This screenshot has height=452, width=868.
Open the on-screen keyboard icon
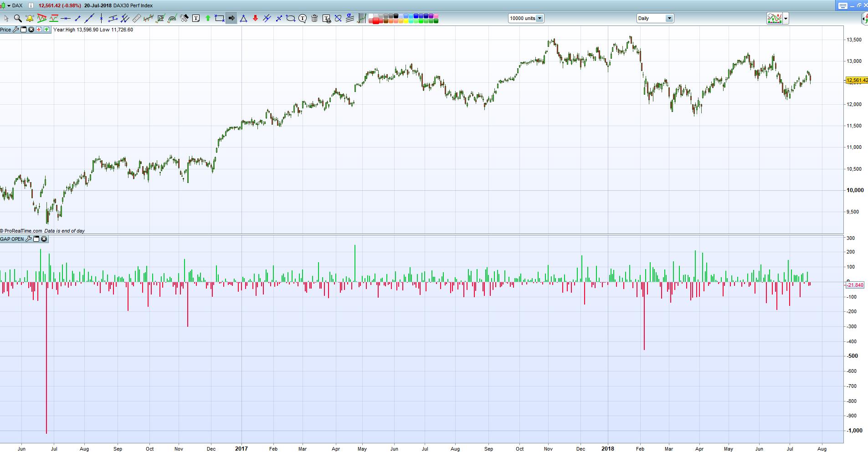point(842,5)
